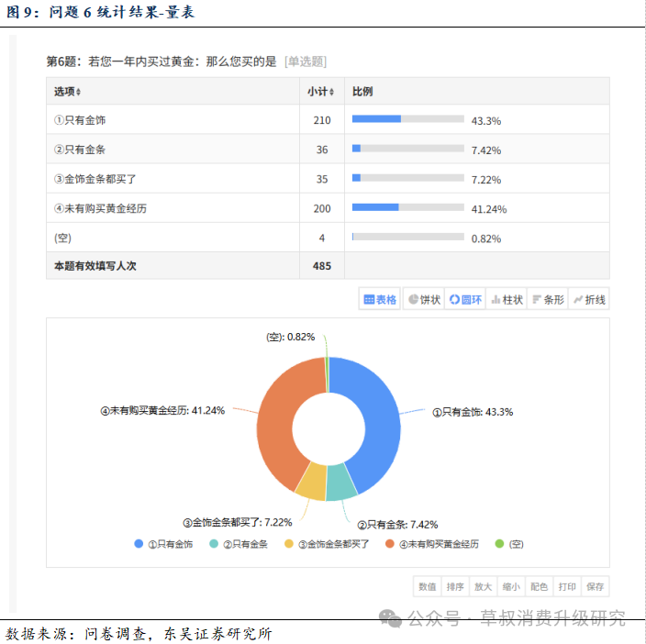Click the chart label ③金饰金条都买了: 7.22%
646x644 pixels.
point(238,523)
